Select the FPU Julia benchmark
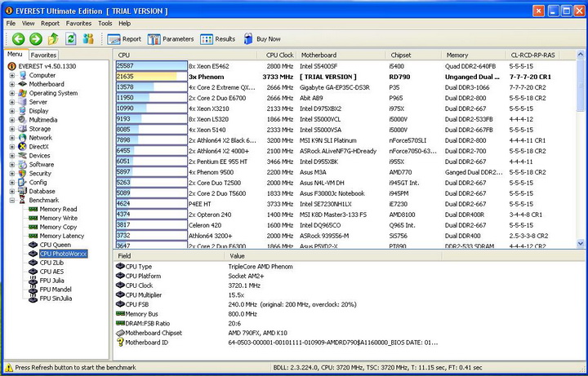The width and height of the screenshot is (588, 376). (51, 281)
